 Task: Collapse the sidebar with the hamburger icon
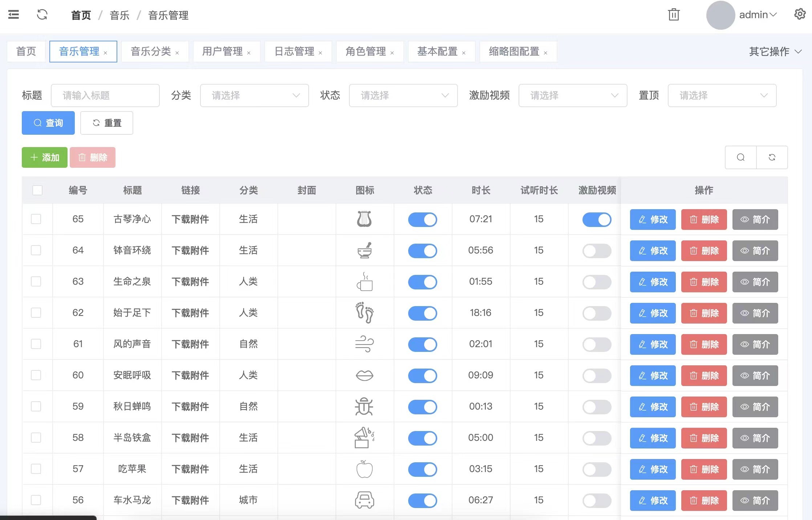tap(13, 15)
